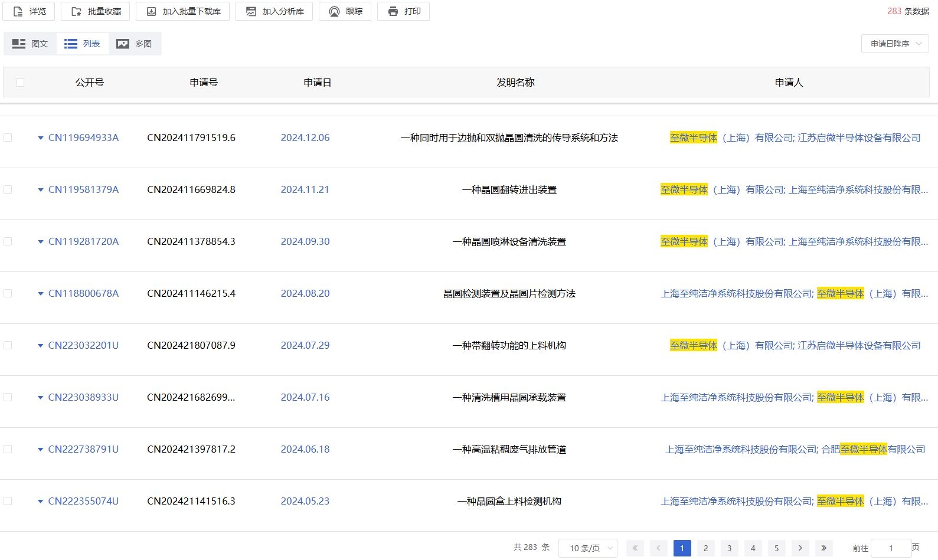938x560 pixels.
Task: Check the row CN222738791U checkbox
Action: [8, 449]
